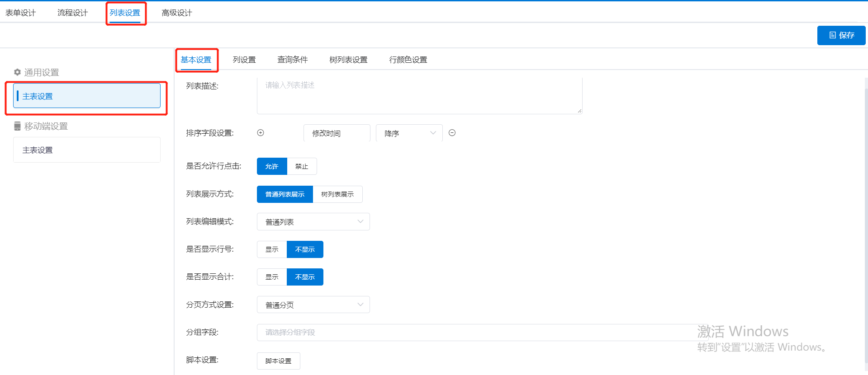Open the 列设置 sub-tab
The width and height of the screenshot is (868, 375).
click(x=244, y=60)
